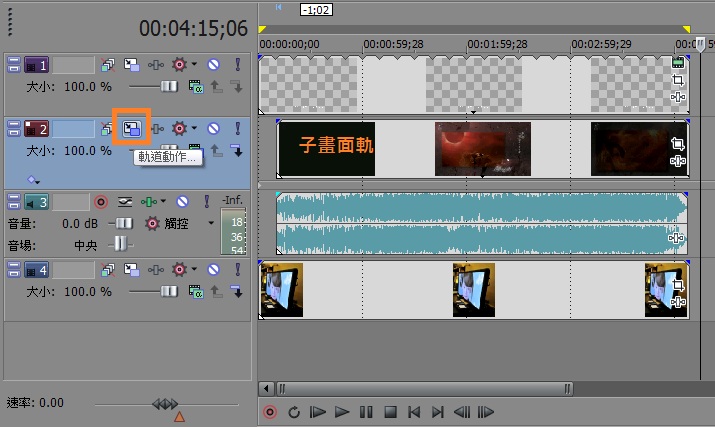
Task: Mute video track 1
Action: (213, 65)
